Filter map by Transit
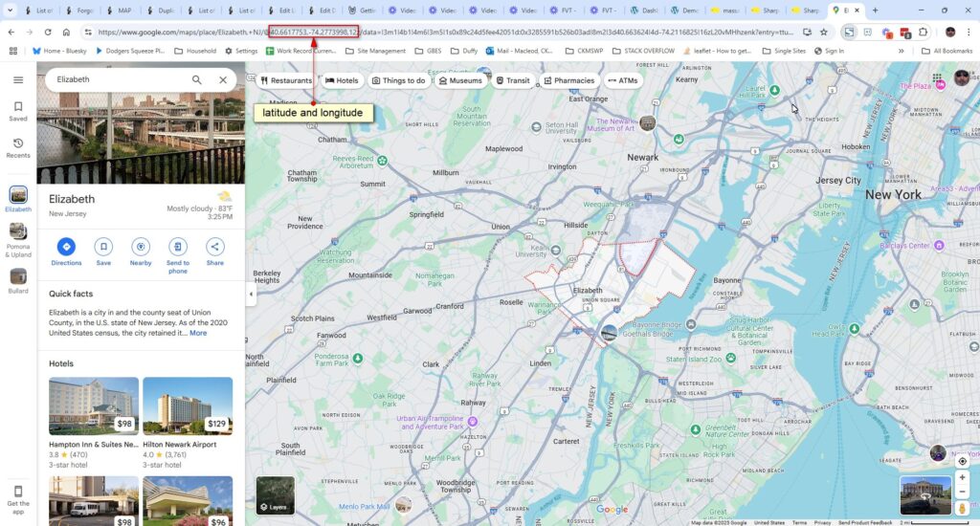Screen dimensions: 980x526 [513, 80]
